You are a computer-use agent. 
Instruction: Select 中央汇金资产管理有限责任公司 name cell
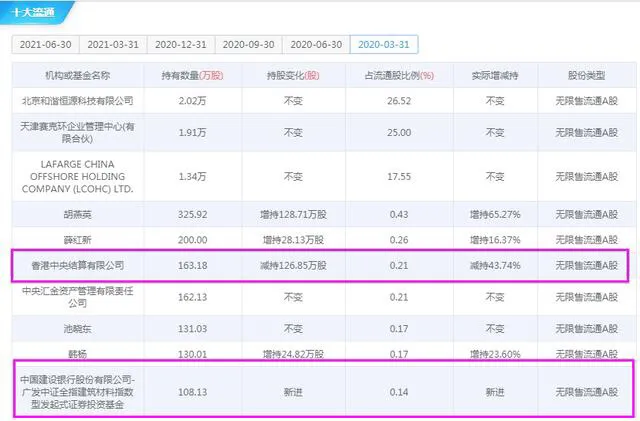click(78, 297)
